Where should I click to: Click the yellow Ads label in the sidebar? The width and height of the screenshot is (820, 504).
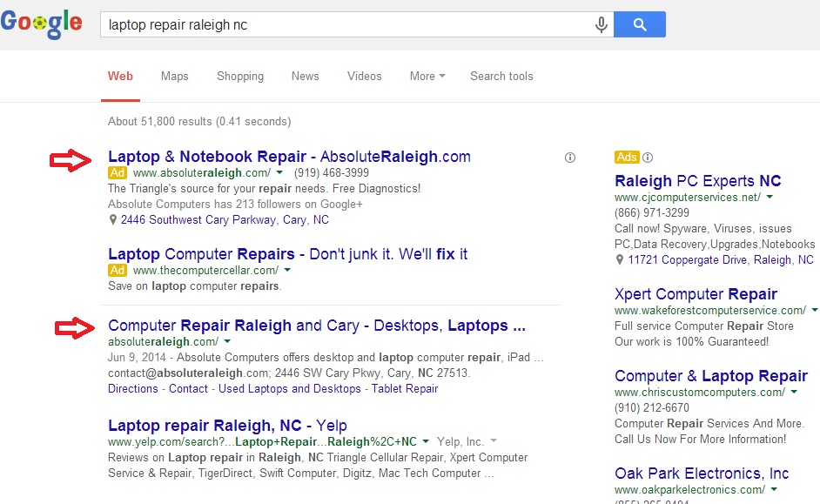coord(627,157)
